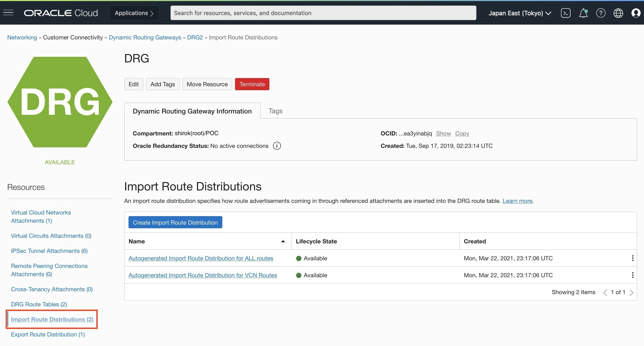Click the help question mark icon
The height and width of the screenshot is (346, 644).
(601, 13)
